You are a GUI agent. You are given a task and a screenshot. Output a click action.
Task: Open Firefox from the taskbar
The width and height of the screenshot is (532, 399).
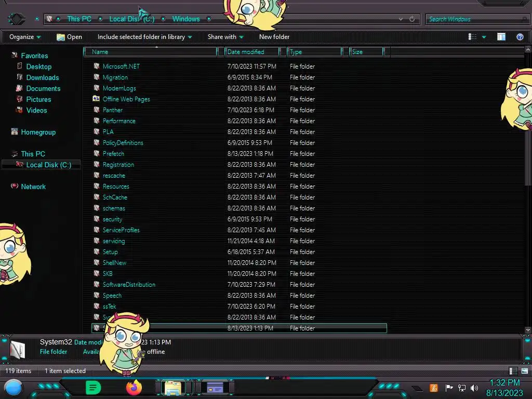(134, 388)
